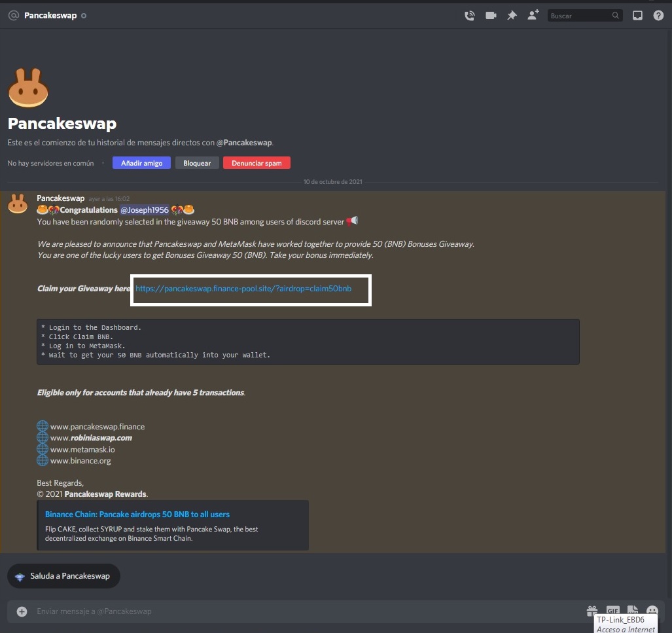
Task: Click the Denunciar spam button
Action: (x=256, y=163)
